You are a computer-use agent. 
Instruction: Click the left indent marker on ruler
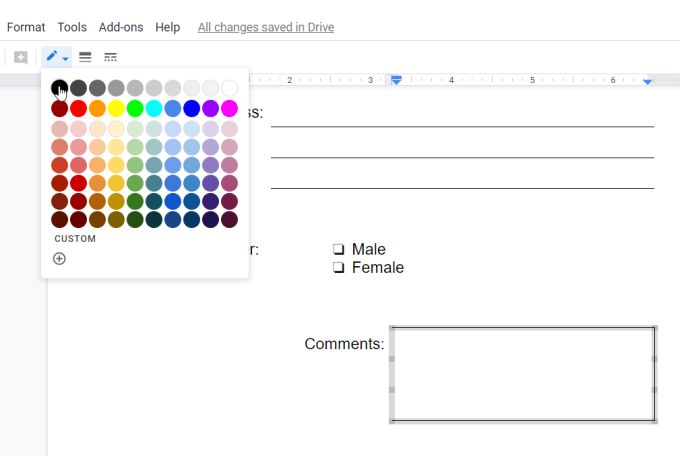(396, 80)
